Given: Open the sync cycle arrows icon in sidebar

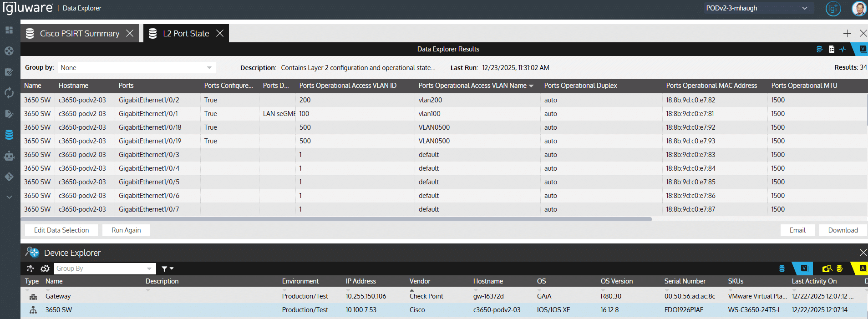Looking at the screenshot, I should [9, 93].
